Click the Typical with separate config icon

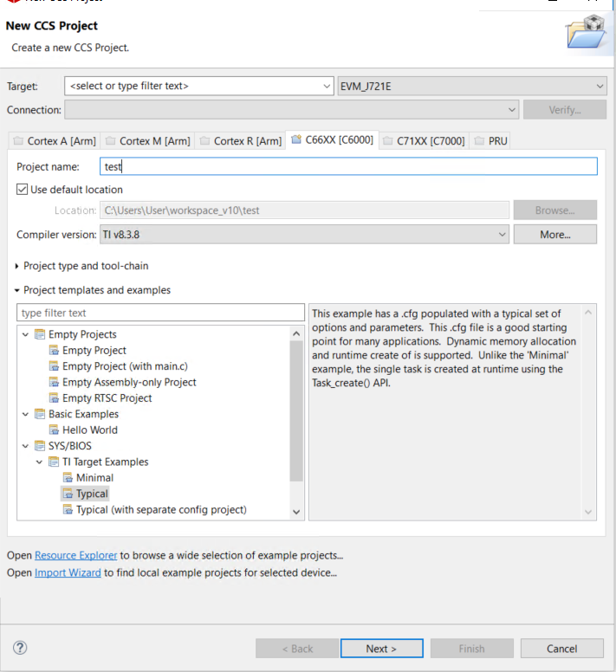pos(68,510)
